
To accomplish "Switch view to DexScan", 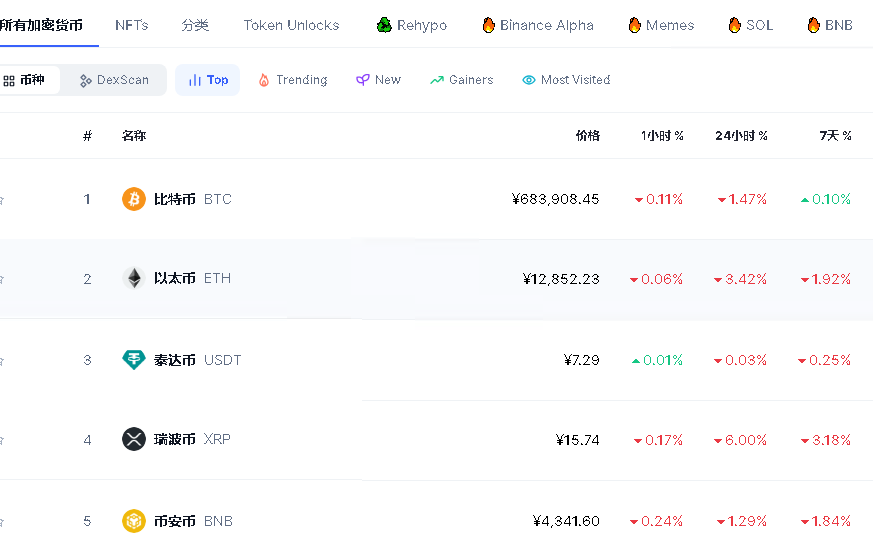I will coord(114,80).
